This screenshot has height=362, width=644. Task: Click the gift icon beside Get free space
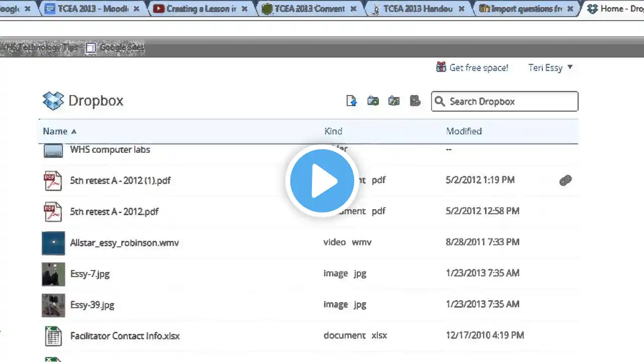pos(441,67)
